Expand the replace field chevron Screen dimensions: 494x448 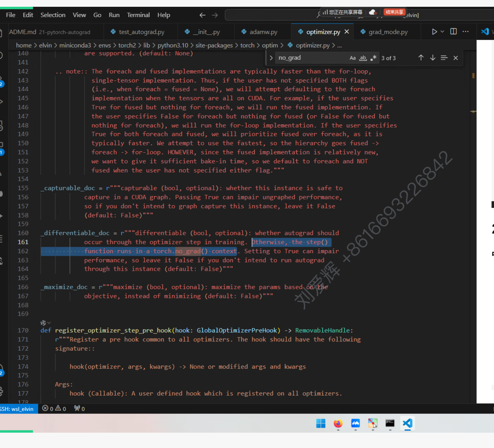click(x=271, y=58)
